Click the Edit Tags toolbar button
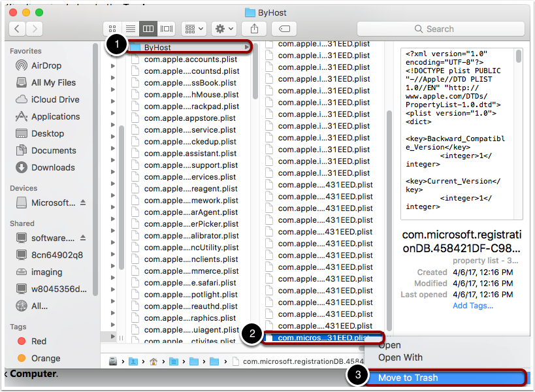Image resolution: width=535 pixels, height=392 pixels. coord(284,29)
